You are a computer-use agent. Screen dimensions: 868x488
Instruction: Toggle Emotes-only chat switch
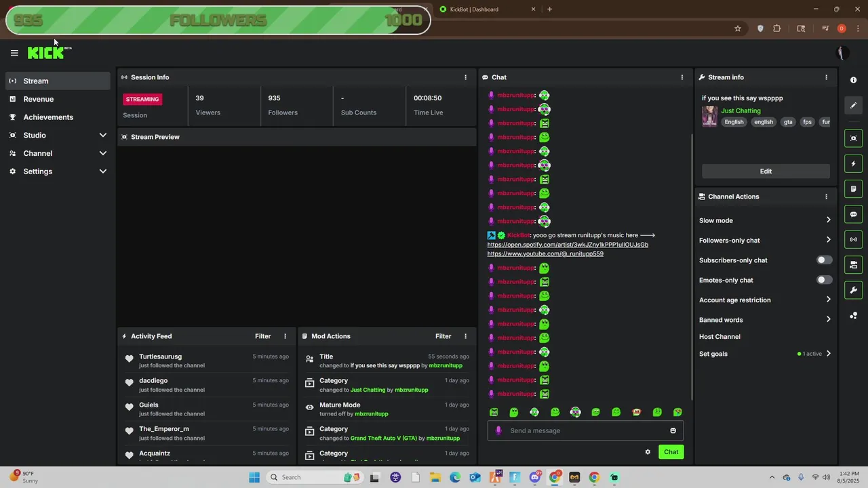click(x=824, y=280)
